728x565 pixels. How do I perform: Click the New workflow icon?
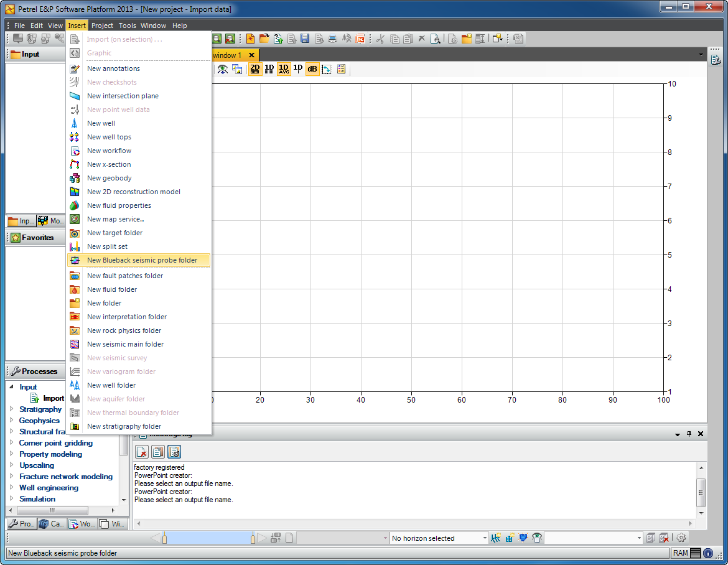click(x=74, y=151)
